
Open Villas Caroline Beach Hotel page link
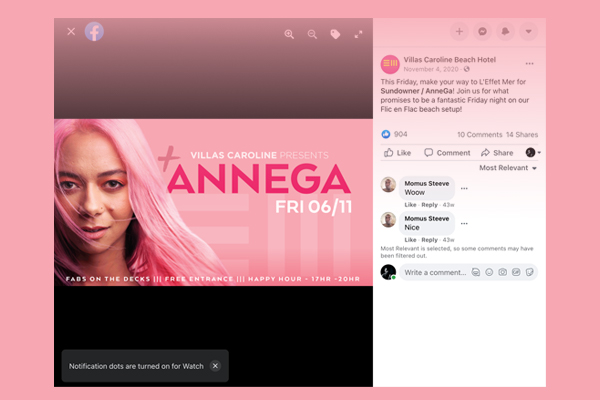(x=450, y=60)
